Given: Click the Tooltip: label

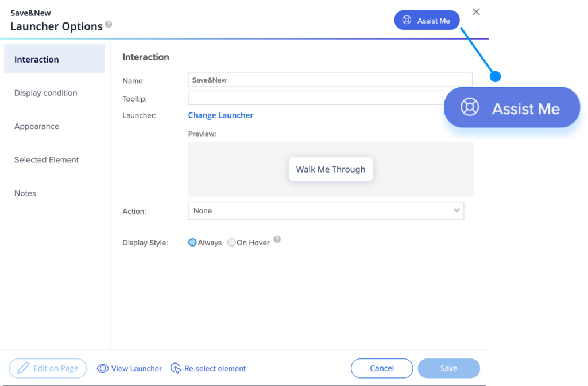Looking at the screenshot, I should tap(134, 99).
